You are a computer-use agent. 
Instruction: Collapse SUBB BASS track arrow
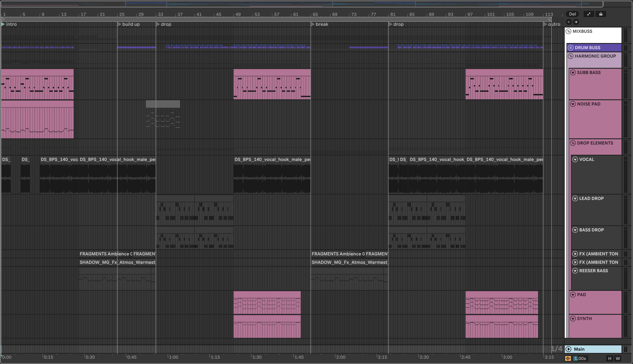click(x=573, y=72)
